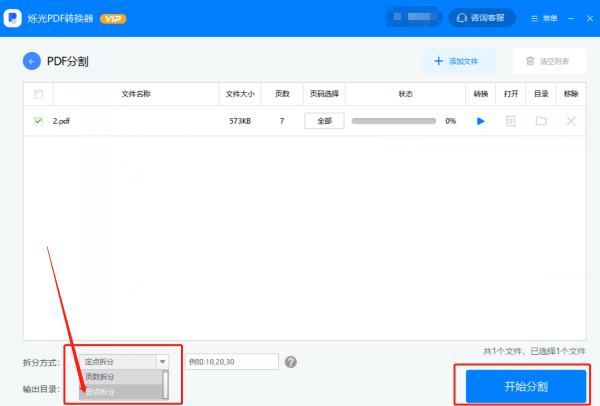Click the 2.pdf progress bar

point(394,121)
